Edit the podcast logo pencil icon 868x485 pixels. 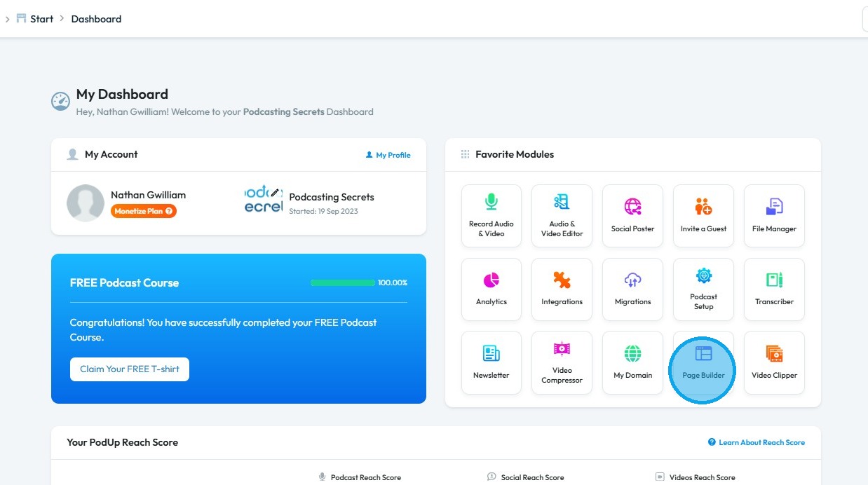(x=275, y=192)
